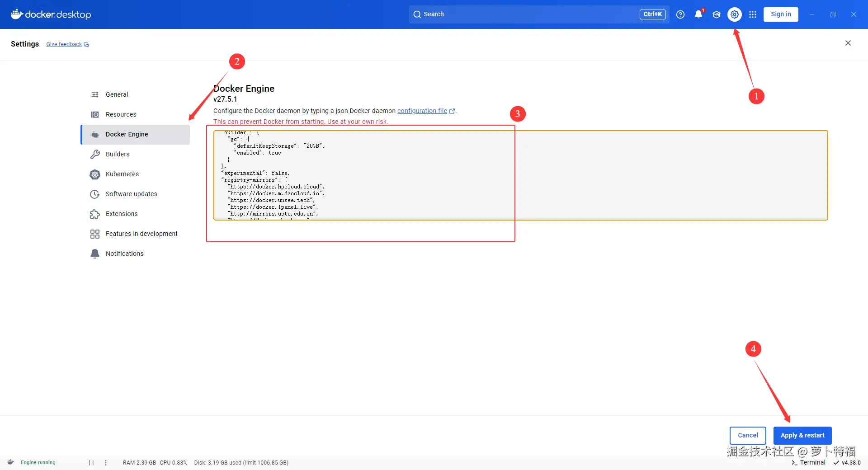Open Features in development section
The width and height of the screenshot is (868, 470).
136,234
